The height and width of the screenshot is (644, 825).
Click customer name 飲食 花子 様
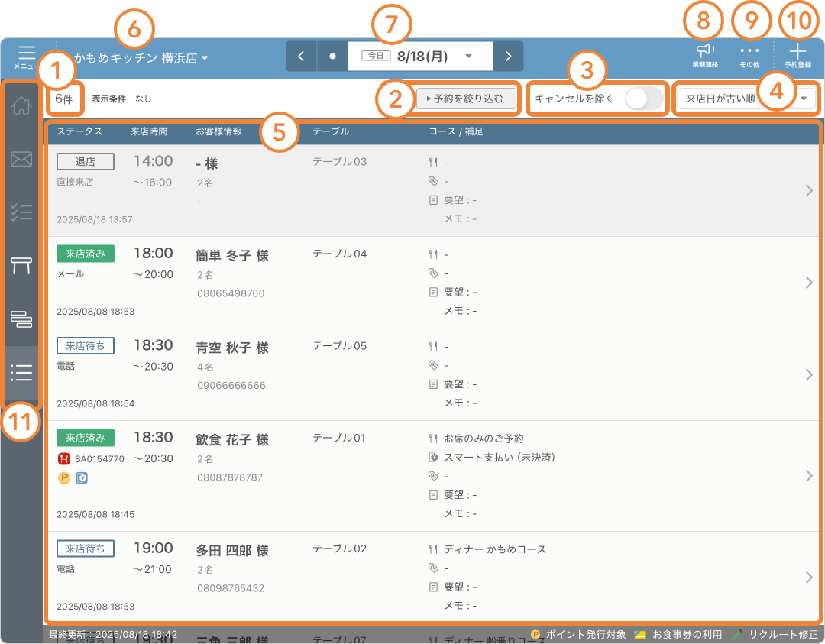coord(232,440)
